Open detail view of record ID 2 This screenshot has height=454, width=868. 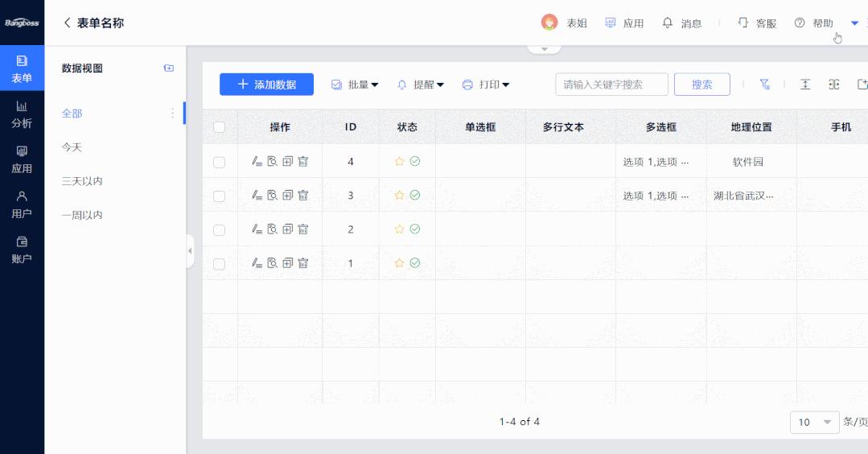click(273, 229)
